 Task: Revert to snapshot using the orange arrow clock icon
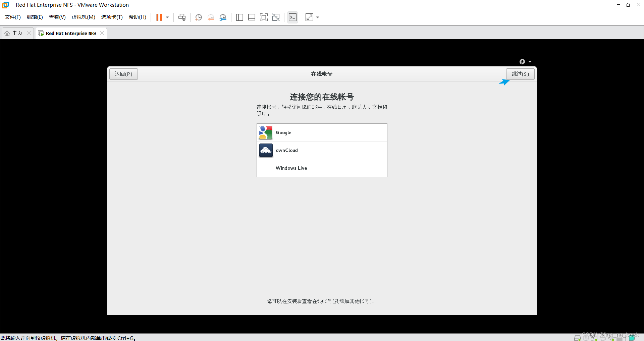click(211, 17)
